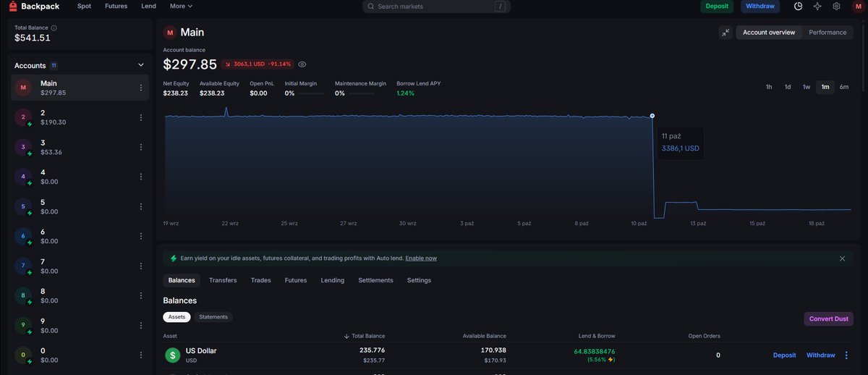Click the Convert Dust button
This screenshot has width=868, height=375.
pyautogui.click(x=829, y=319)
